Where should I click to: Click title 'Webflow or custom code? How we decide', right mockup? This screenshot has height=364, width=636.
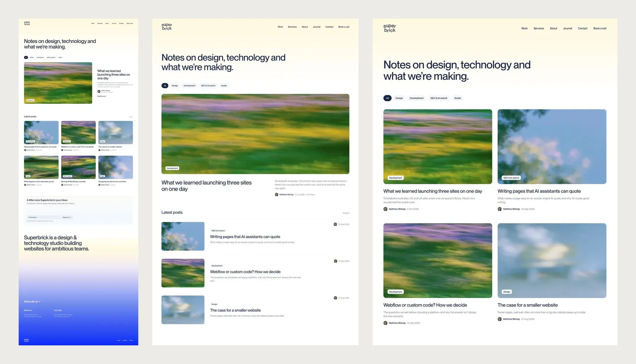(x=425, y=305)
